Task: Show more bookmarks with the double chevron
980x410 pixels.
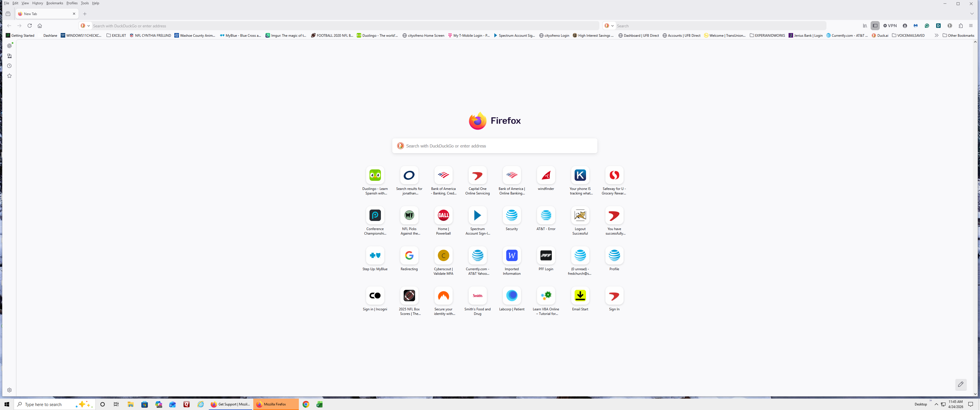Action: [936, 35]
